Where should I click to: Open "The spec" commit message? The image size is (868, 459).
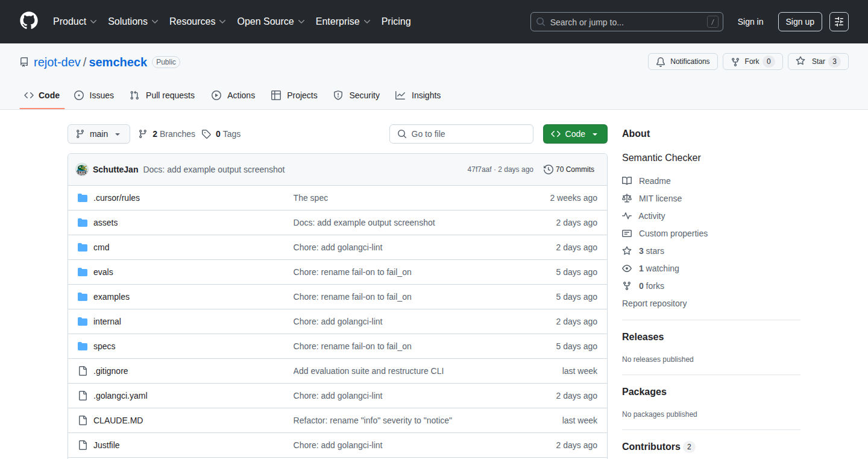pyautogui.click(x=310, y=198)
